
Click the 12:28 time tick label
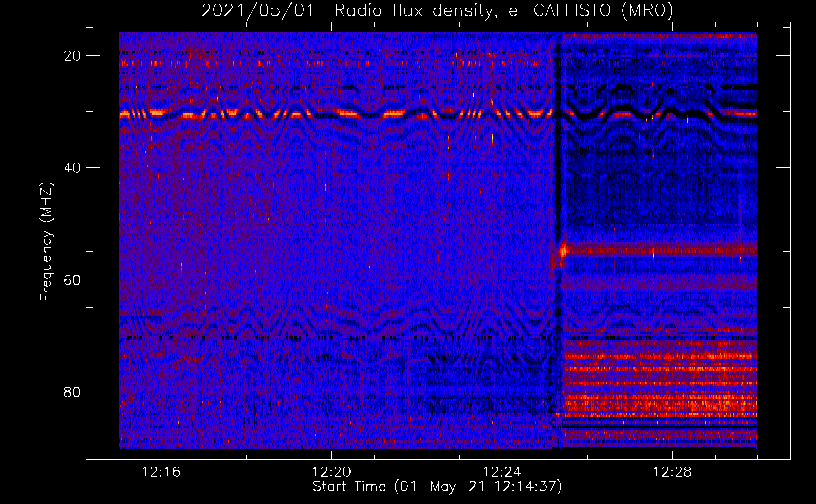672,472
